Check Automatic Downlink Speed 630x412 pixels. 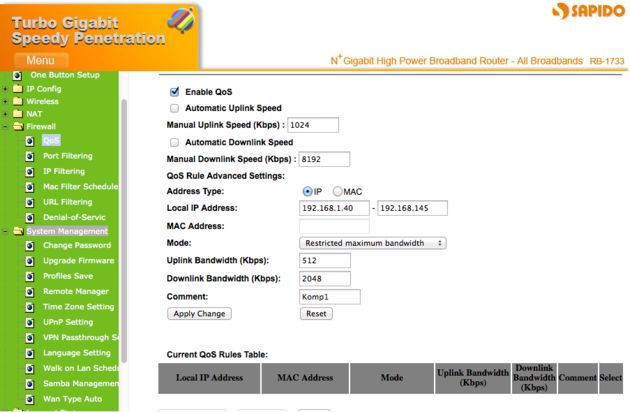point(174,142)
